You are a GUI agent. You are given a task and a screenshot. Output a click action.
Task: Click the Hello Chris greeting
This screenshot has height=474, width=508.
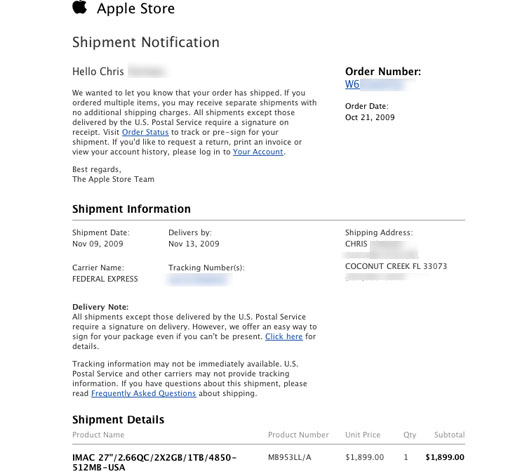pyautogui.click(x=98, y=71)
